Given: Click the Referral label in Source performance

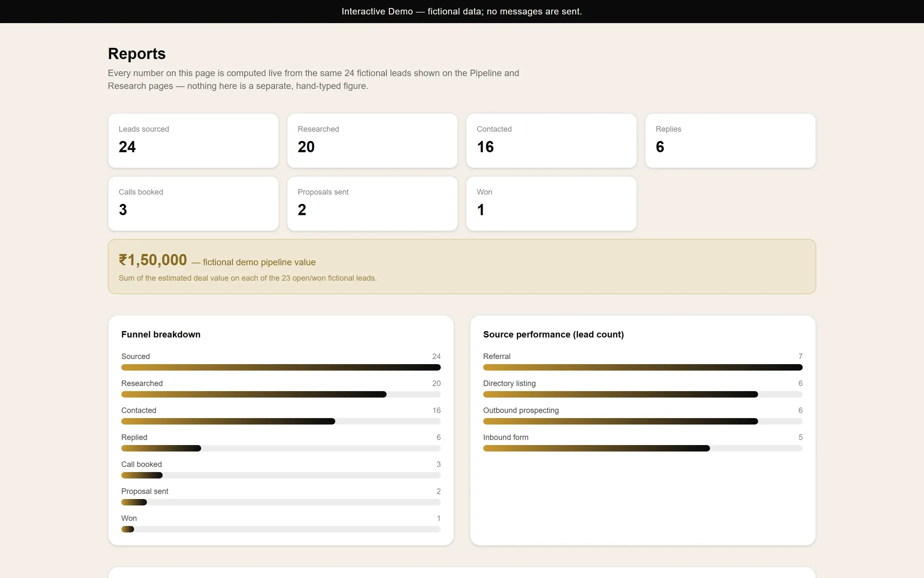Looking at the screenshot, I should pos(497,356).
